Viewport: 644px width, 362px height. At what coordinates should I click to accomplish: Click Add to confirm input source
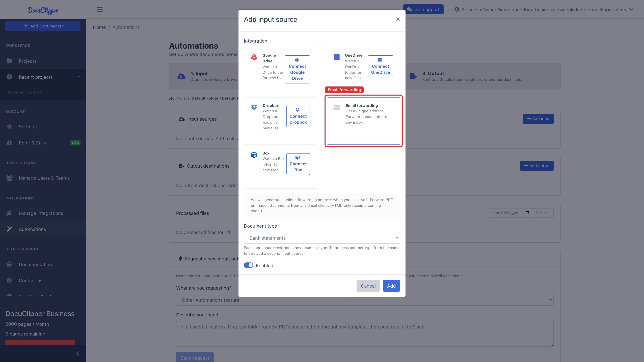[391, 286]
